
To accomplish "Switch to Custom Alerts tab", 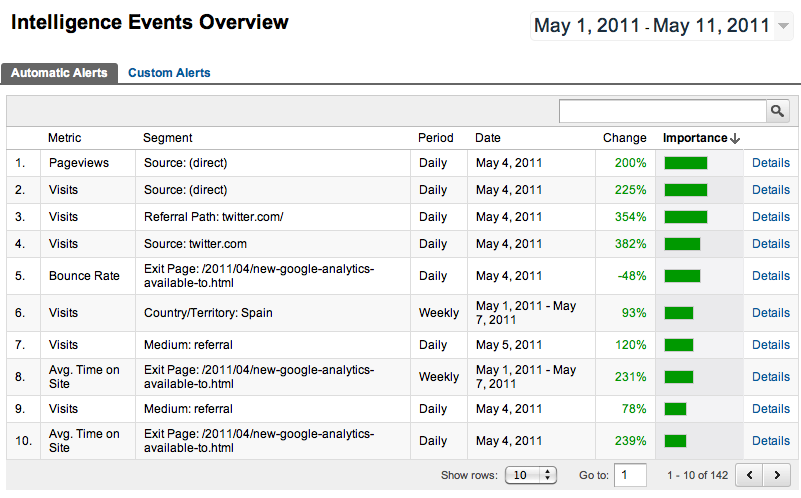I will [x=169, y=73].
